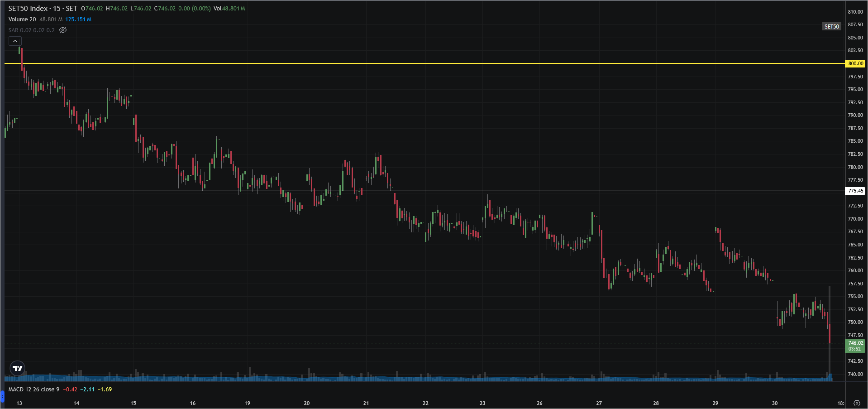Viewport: 868px width, 409px height.
Task: Collapse the indicator legend with the chevron button
Action: pyautogui.click(x=15, y=41)
